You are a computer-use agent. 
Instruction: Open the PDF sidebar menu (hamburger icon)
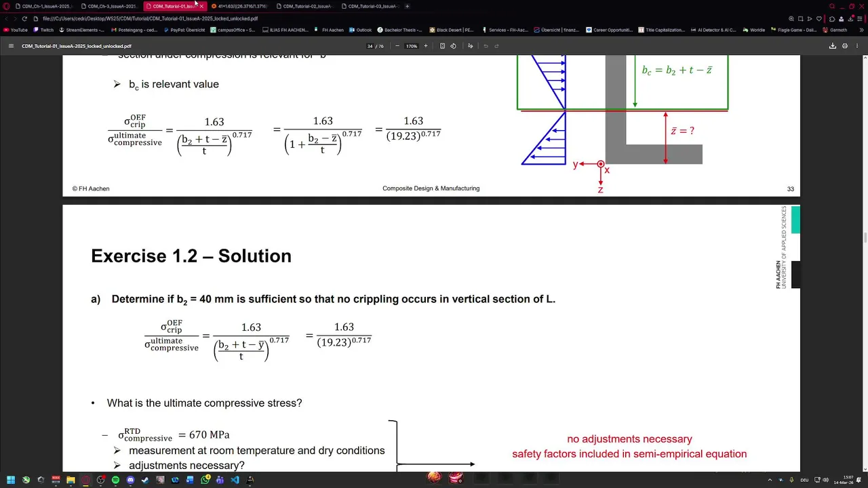11,46
